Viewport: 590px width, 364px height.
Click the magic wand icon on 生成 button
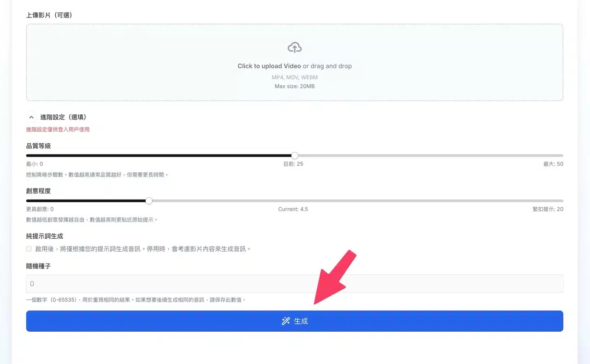(286, 321)
